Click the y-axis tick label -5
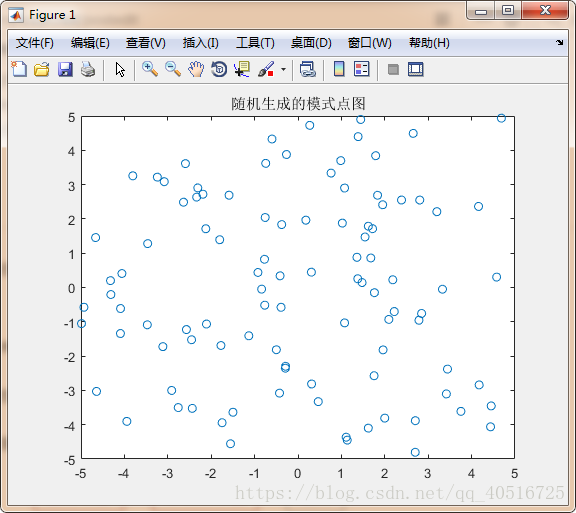The height and width of the screenshot is (513, 576). [x=69, y=460]
